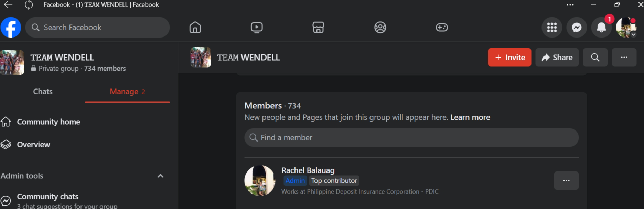This screenshot has height=209, width=644.
Task: Click the Learn more link
Action: click(470, 117)
